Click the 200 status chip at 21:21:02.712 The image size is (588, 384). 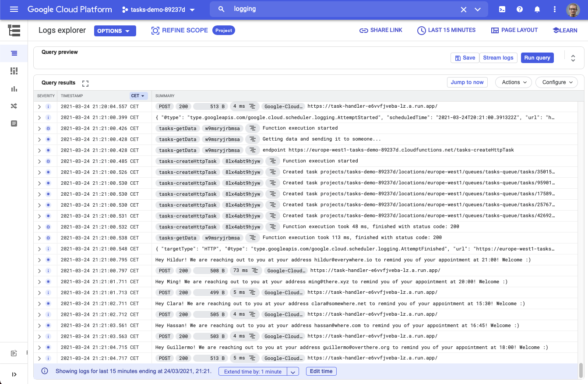point(183,314)
